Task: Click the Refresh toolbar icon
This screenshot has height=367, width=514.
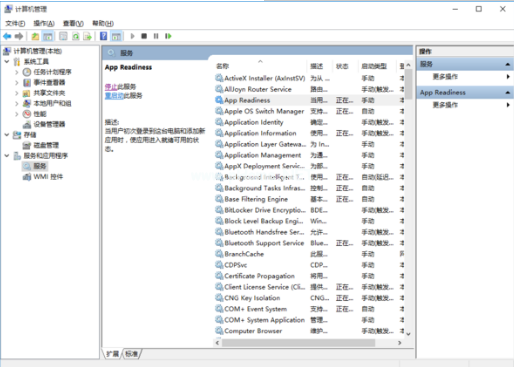Action: coord(76,36)
